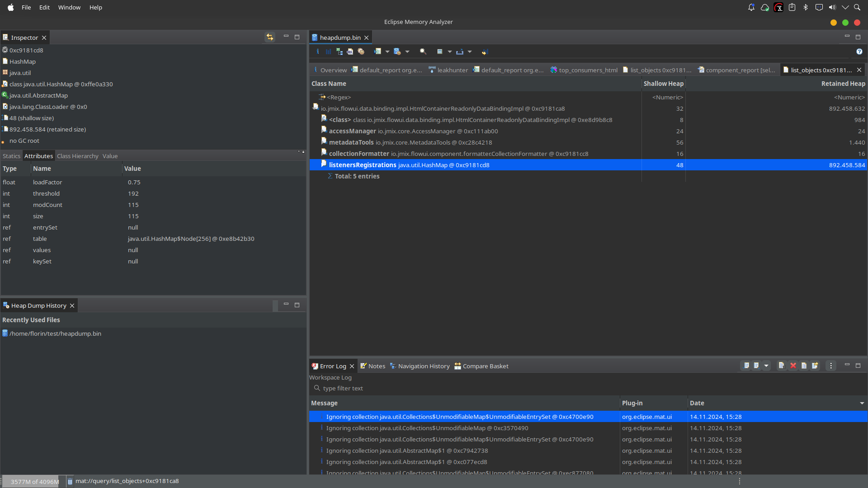The image size is (868, 488).
Task: Open the Histogram view from the toolbar
Action: click(x=329, y=52)
